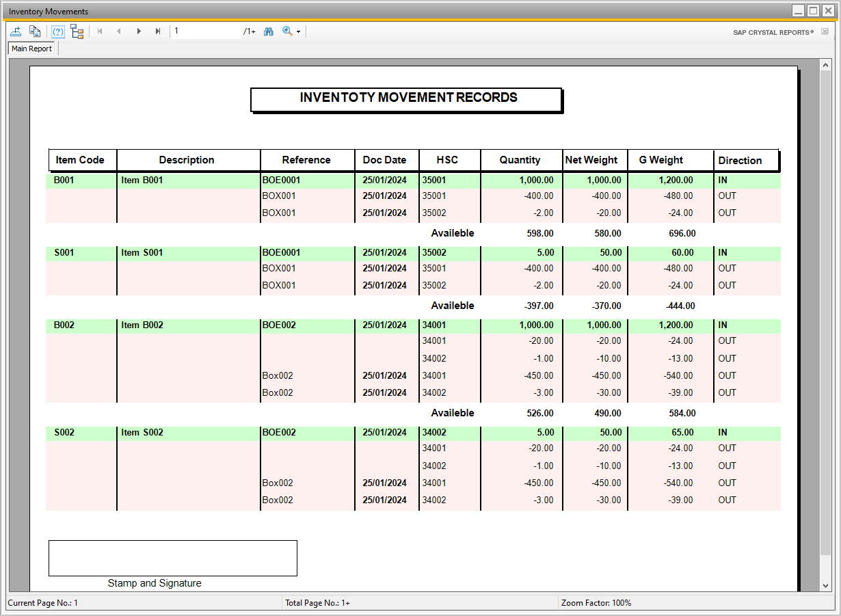Click available quantity -397.00

[539, 306]
